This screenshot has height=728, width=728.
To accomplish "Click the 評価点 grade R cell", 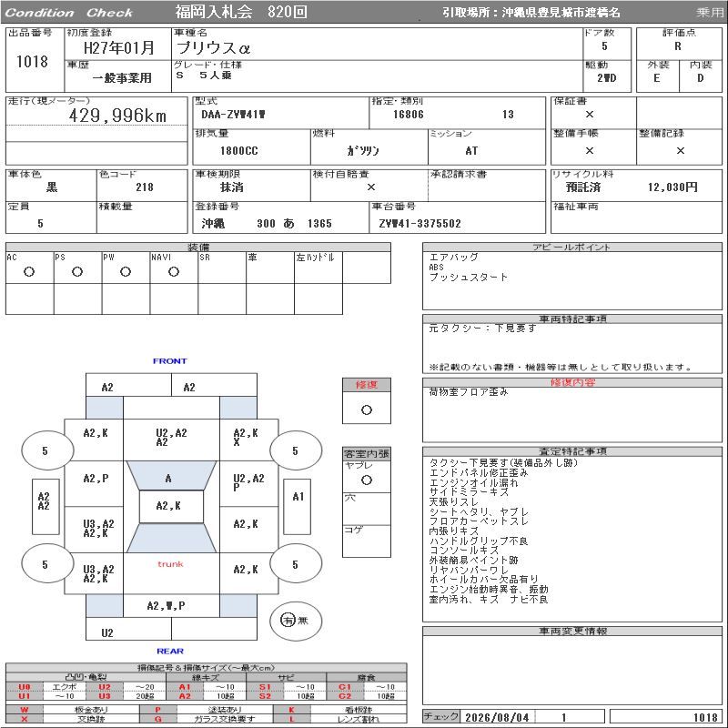I will point(678,46).
